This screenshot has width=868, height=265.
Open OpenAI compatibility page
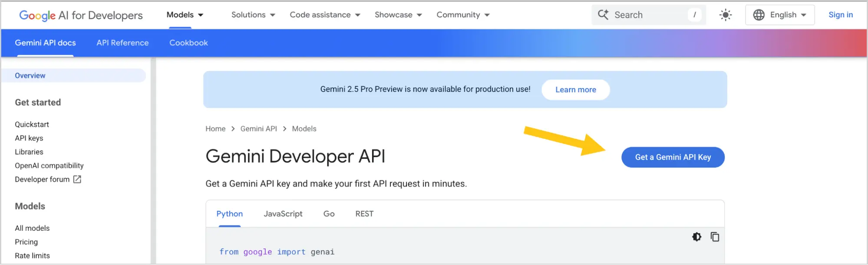tap(49, 166)
